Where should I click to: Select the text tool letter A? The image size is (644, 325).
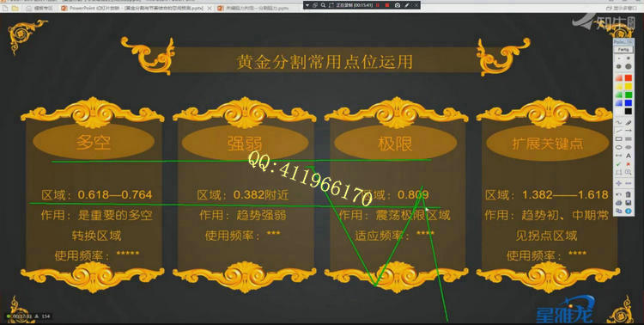tap(629, 156)
